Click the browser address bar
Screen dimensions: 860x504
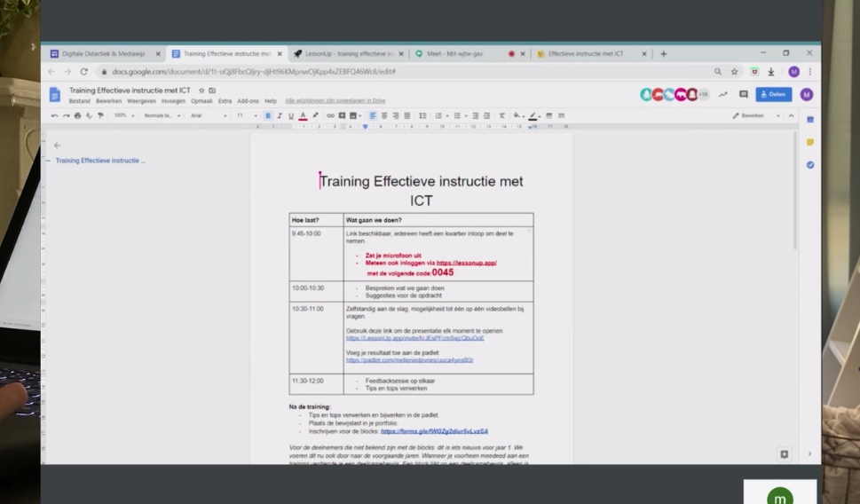[x=406, y=72]
